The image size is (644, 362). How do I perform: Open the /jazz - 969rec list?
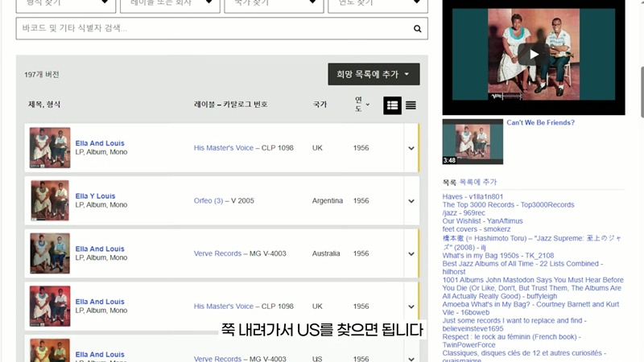[x=464, y=213]
